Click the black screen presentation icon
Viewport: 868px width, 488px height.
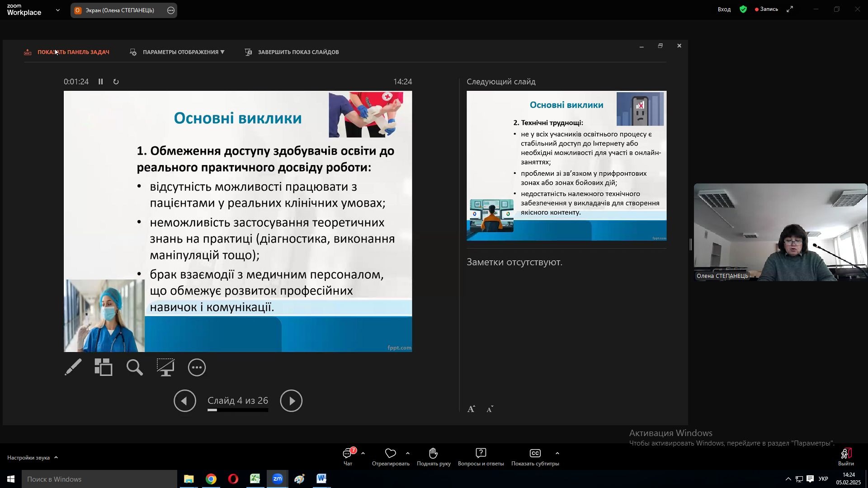point(165,367)
